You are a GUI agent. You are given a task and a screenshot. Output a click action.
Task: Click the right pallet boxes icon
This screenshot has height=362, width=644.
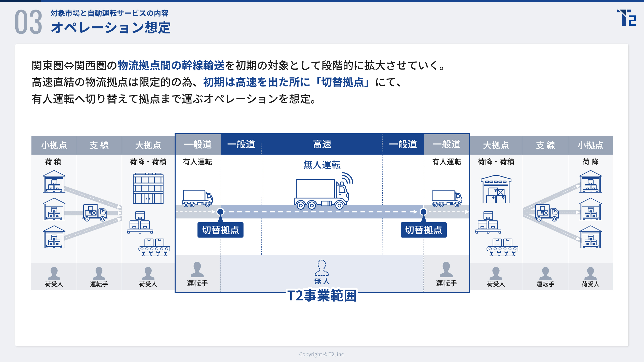(x=488, y=222)
